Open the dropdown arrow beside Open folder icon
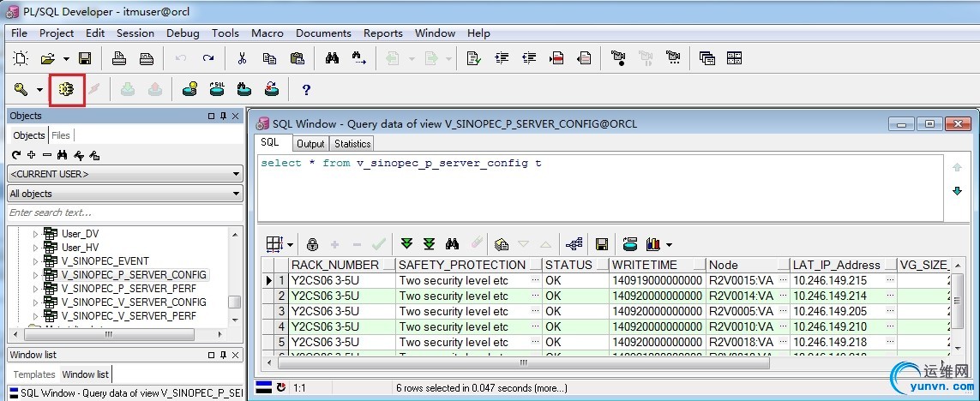This screenshot has height=401, width=980. (66, 59)
